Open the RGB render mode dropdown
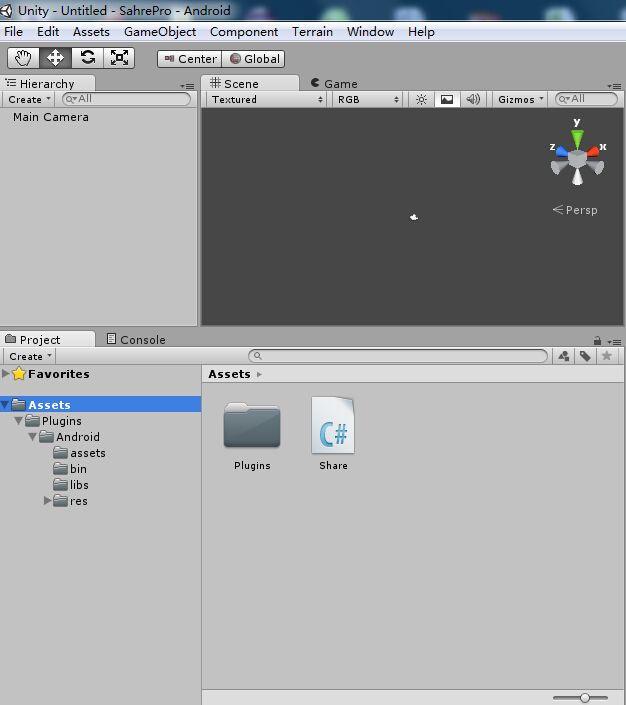 [368, 99]
